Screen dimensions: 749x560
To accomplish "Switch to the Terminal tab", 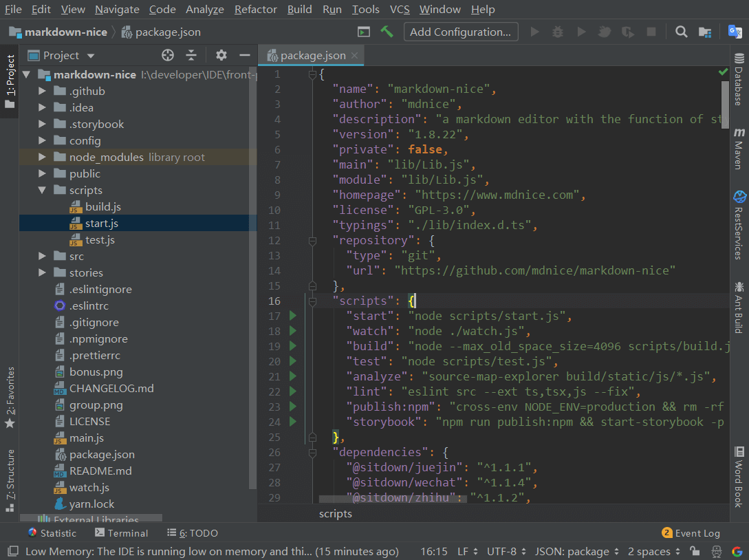I will click(x=121, y=532).
